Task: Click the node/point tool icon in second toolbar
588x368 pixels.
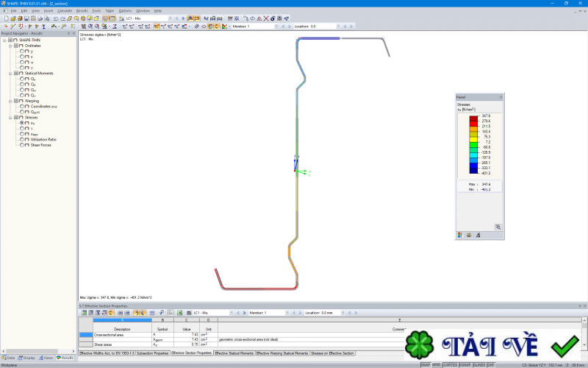Action: (x=6, y=26)
